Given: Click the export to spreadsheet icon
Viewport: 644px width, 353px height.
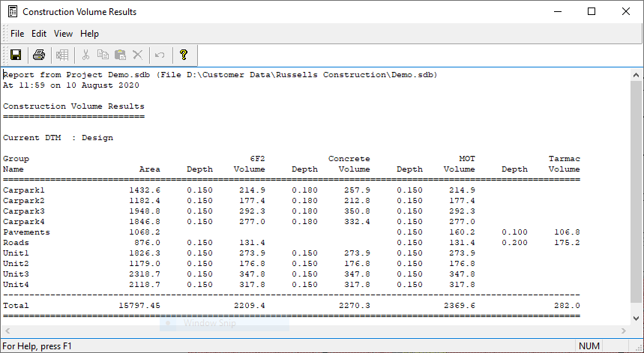Looking at the screenshot, I should [62, 55].
